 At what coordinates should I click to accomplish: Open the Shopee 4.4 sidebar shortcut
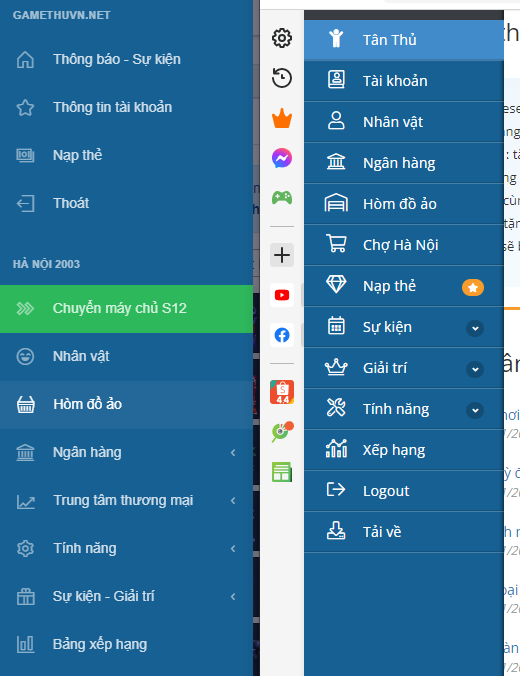[282, 392]
